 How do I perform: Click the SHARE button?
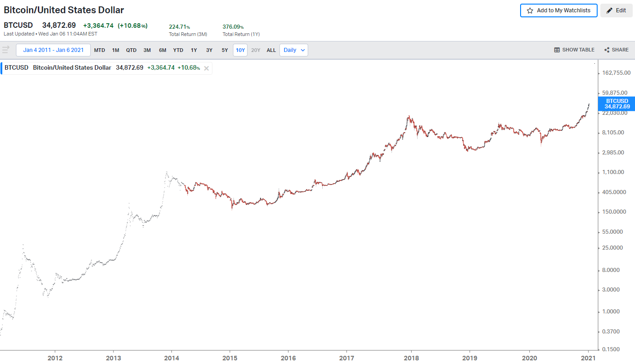click(x=616, y=50)
